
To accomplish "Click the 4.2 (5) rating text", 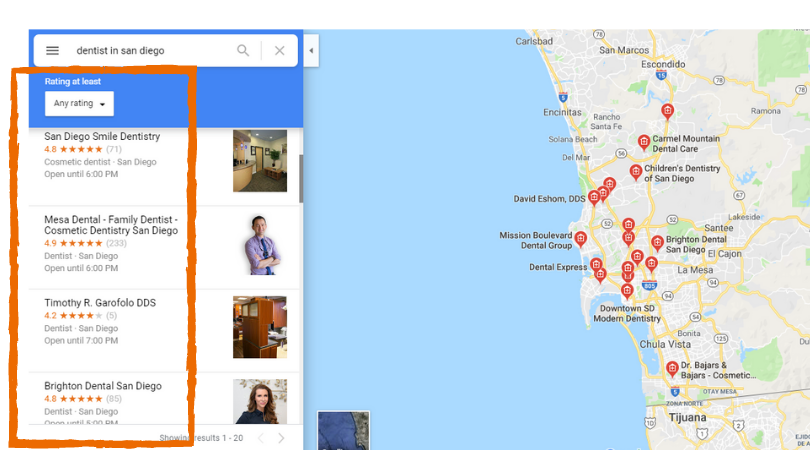I will 81,316.
